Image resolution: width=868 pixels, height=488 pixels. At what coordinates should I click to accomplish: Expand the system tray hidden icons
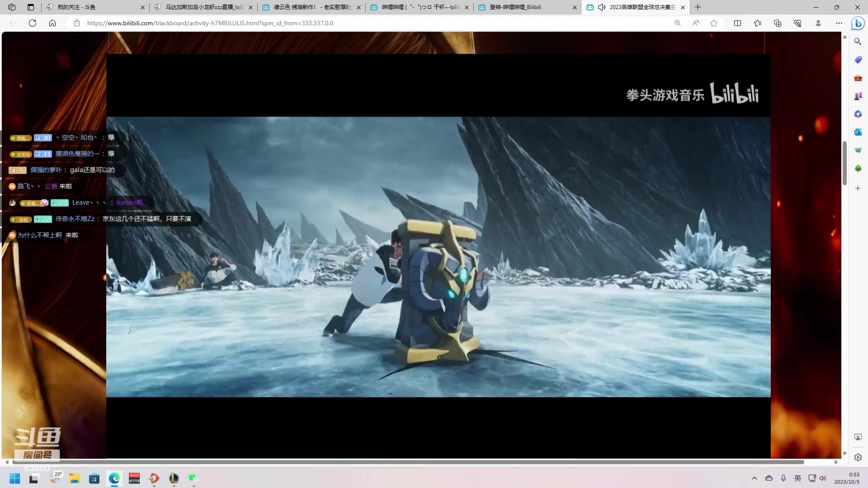coord(754,478)
